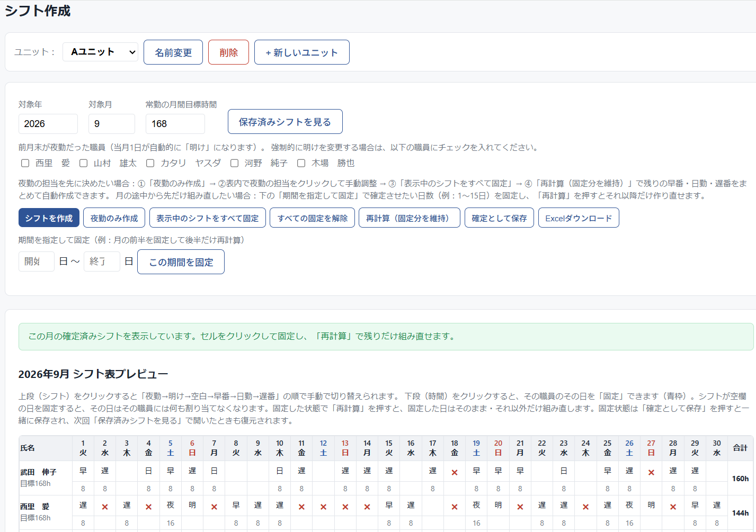Check the 河野 純子 checkbox
The image size is (756, 532).
(234, 163)
